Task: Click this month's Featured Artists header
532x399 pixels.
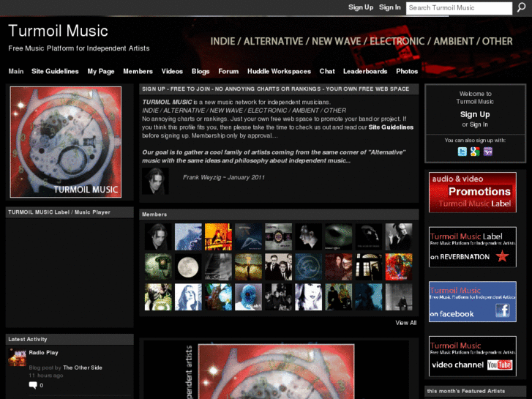Action: 475,391
